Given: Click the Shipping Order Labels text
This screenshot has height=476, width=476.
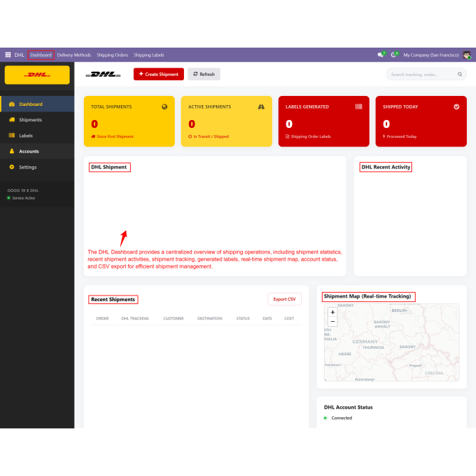Looking at the screenshot, I should pyautogui.click(x=311, y=136).
